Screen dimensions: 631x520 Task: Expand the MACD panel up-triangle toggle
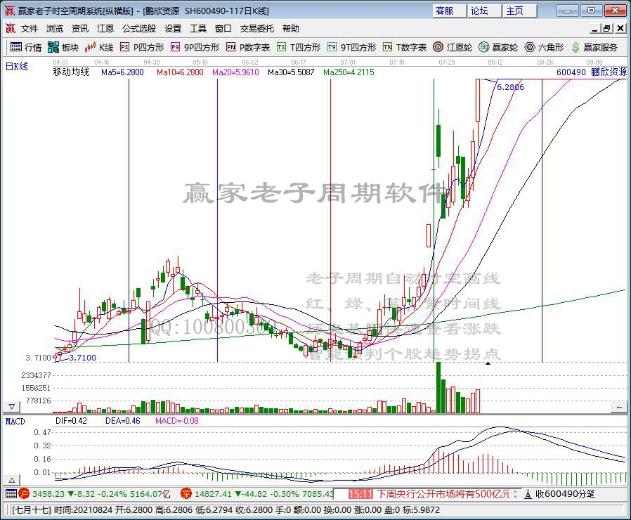[x=12, y=480]
